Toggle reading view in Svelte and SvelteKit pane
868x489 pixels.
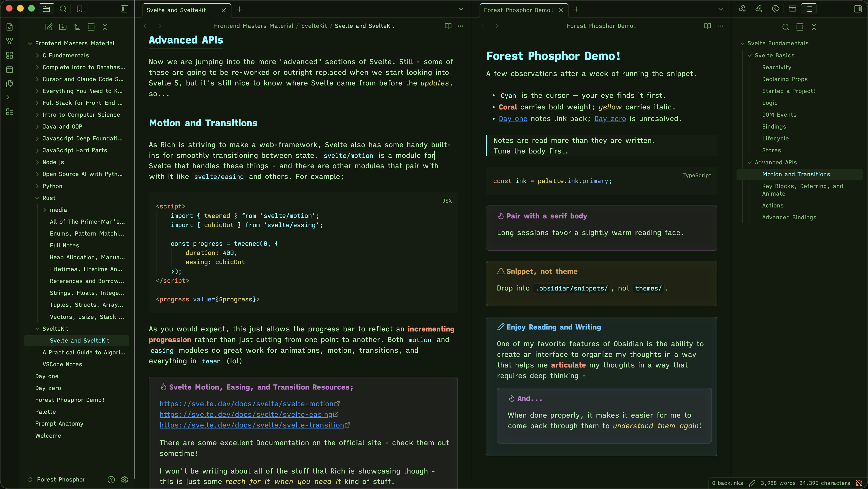(448, 26)
